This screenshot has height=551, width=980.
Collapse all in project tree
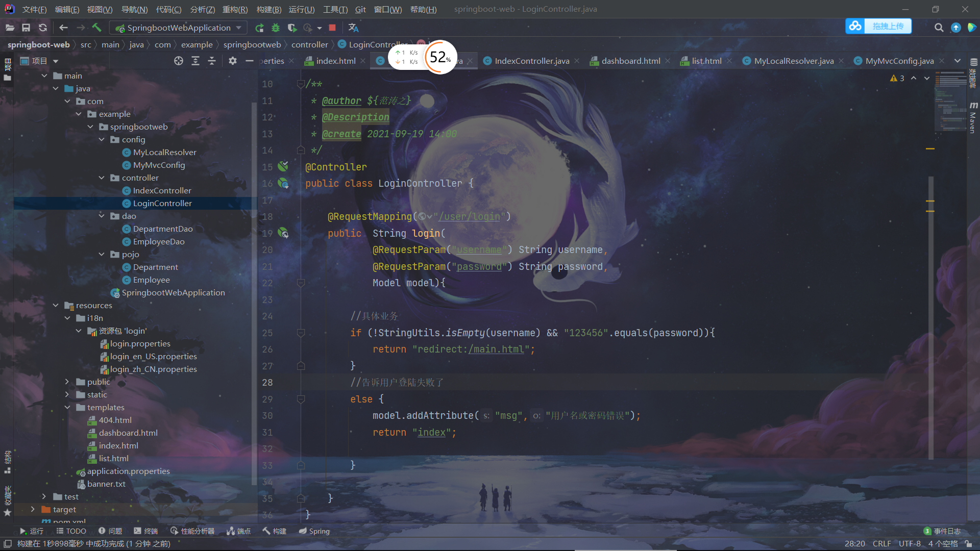(212, 61)
